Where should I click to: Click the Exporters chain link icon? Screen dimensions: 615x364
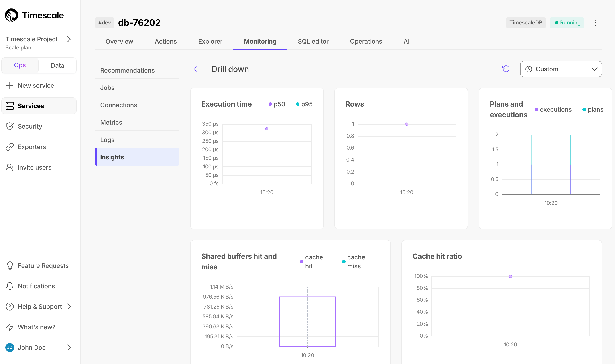coord(10,147)
